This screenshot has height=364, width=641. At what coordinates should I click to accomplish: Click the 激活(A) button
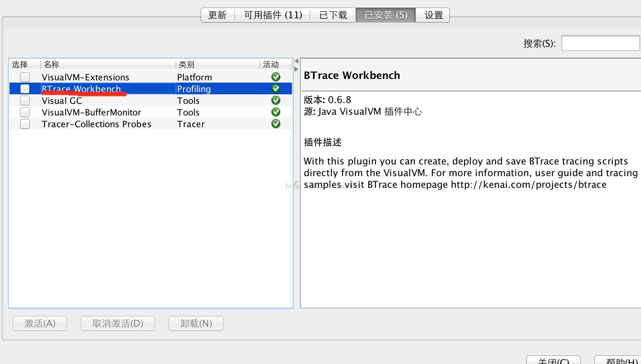pyautogui.click(x=40, y=323)
